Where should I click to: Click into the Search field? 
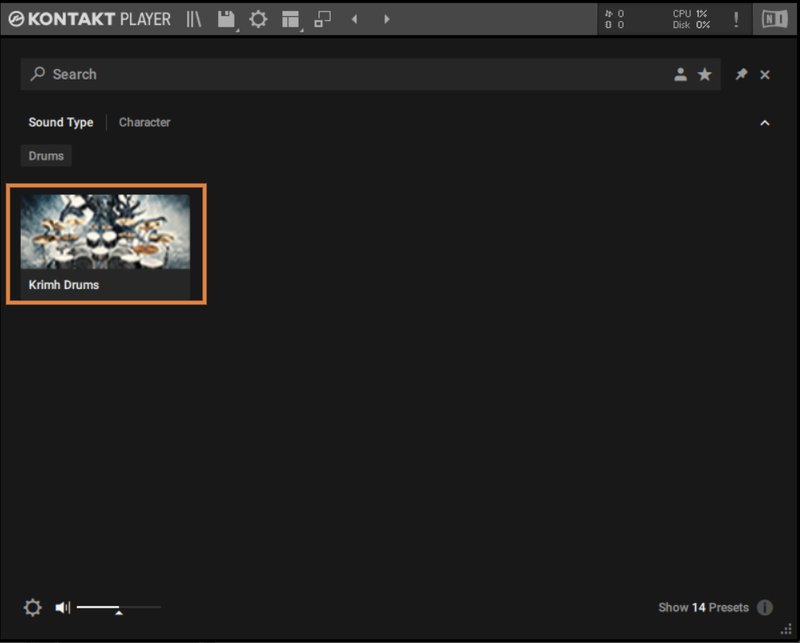click(x=370, y=74)
